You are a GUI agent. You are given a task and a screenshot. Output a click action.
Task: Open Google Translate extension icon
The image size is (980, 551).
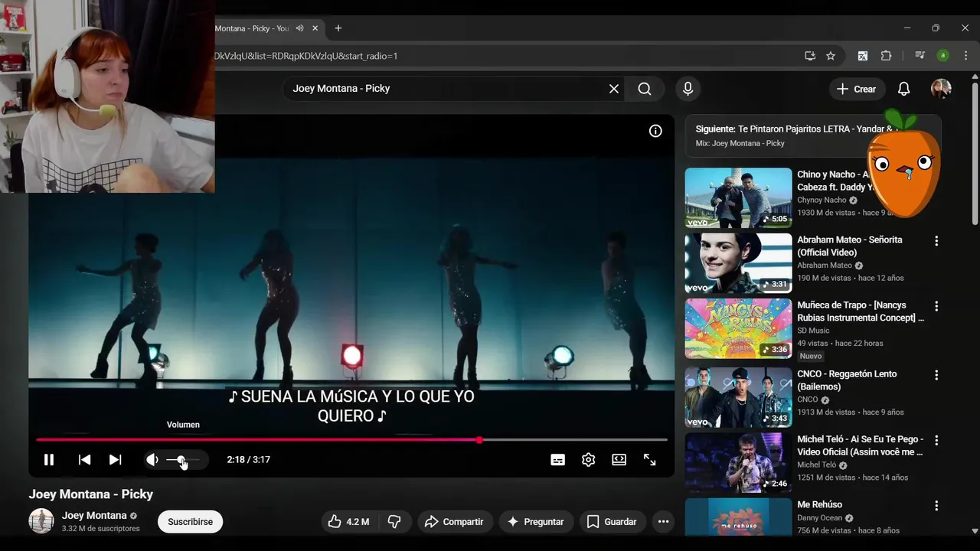(x=863, y=56)
